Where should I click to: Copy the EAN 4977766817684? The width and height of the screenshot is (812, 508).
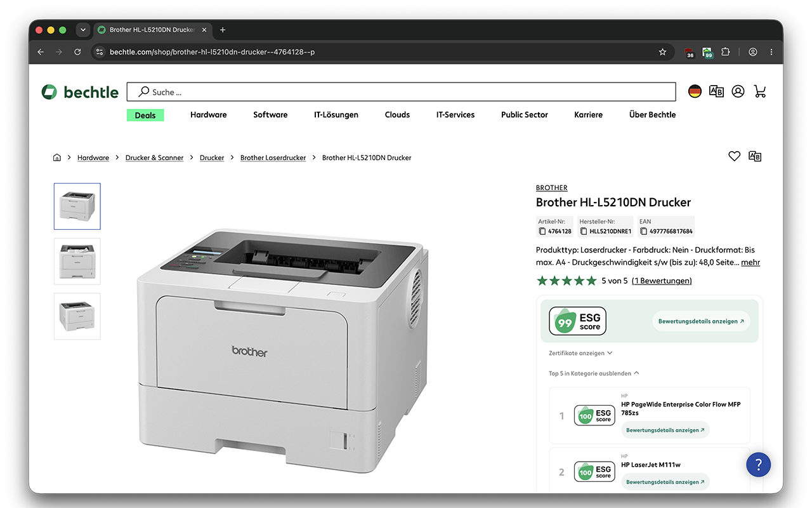[x=643, y=231]
